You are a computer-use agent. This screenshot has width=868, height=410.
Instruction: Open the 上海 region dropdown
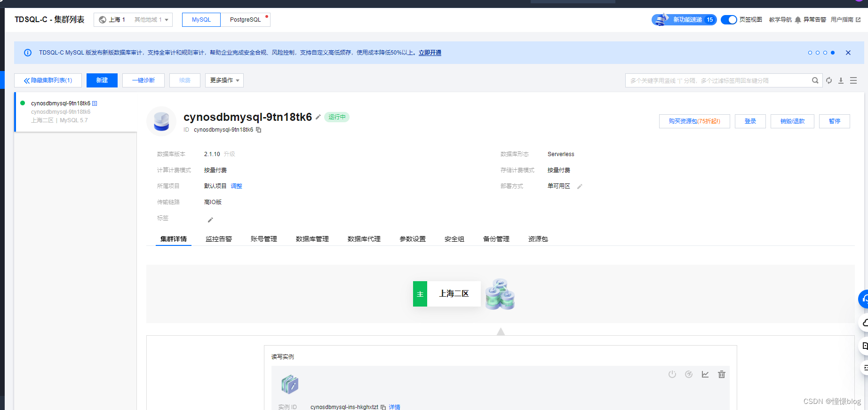[133, 20]
